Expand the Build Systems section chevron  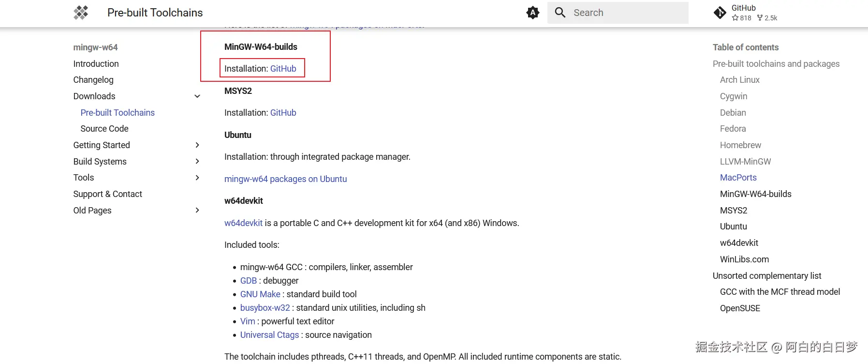[197, 161]
